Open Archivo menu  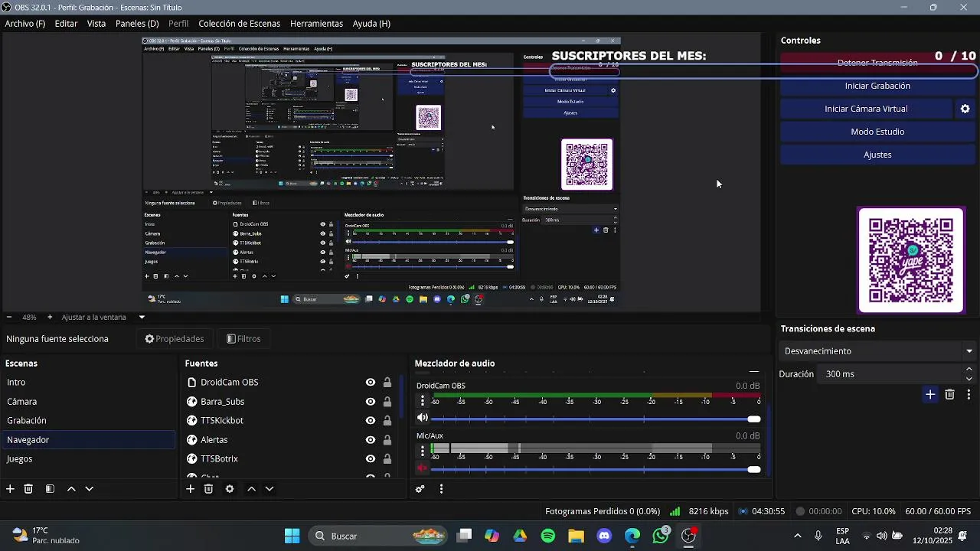(25, 24)
